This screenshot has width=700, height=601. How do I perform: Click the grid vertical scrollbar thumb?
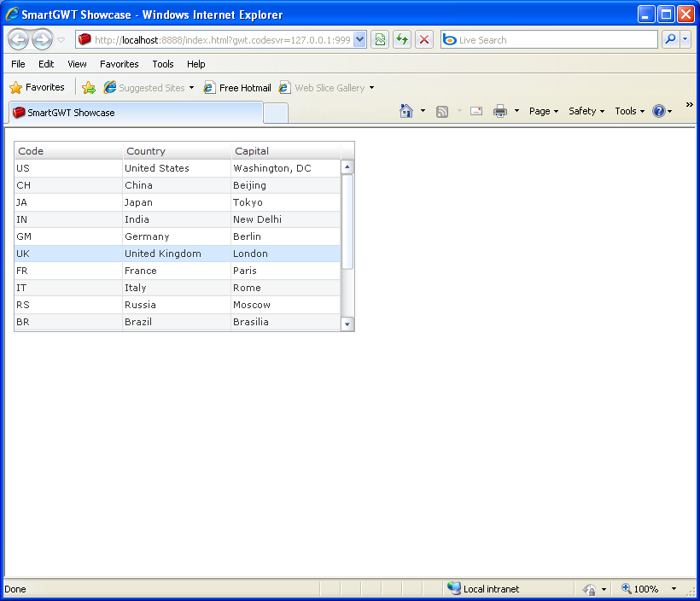347,222
